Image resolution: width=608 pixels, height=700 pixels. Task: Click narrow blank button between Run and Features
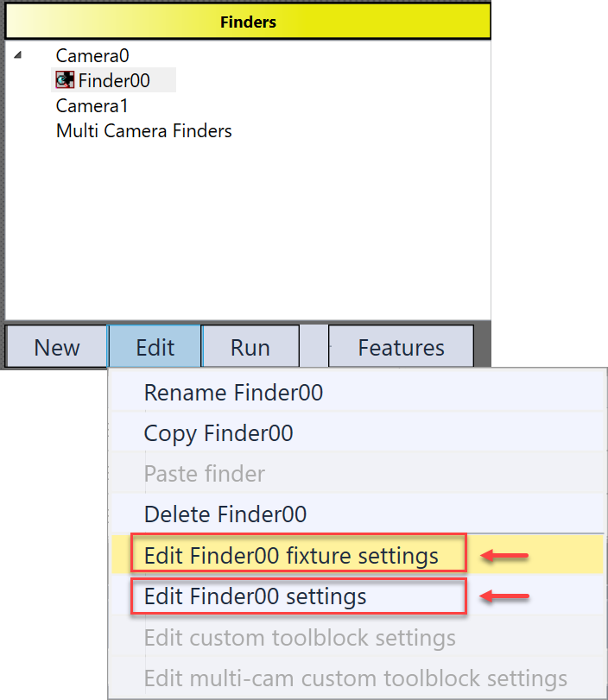[x=314, y=348]
